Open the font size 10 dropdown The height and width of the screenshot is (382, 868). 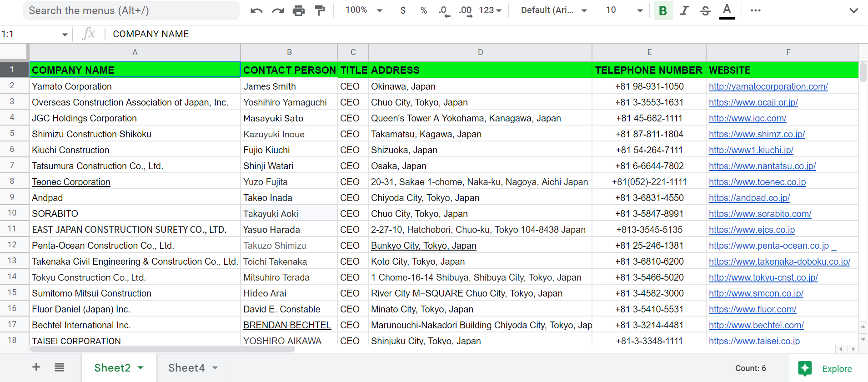(624, 10)
